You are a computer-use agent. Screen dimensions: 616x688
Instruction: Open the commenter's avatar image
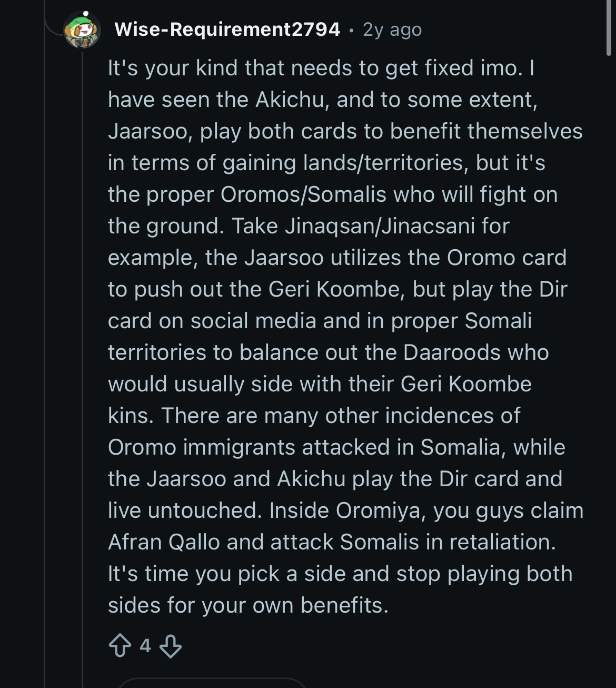[x=82, y=31]
